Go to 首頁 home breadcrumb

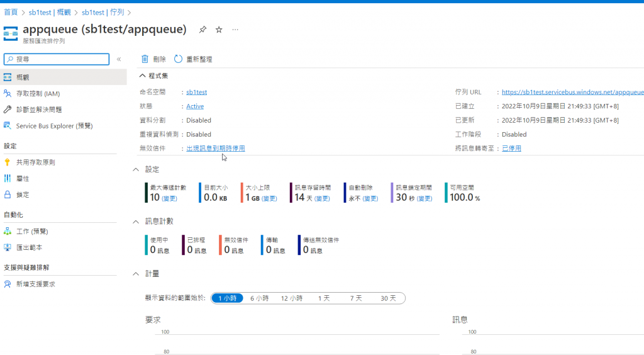pos(11,13)
